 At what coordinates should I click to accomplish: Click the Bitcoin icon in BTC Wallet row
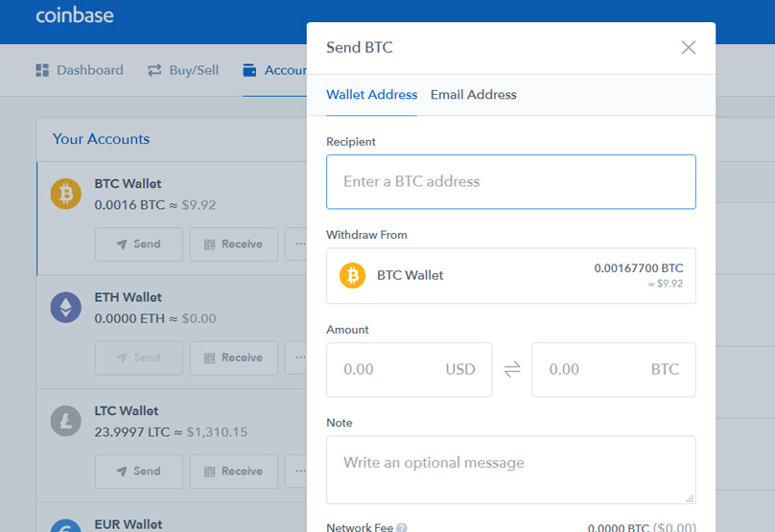[66, 194]
